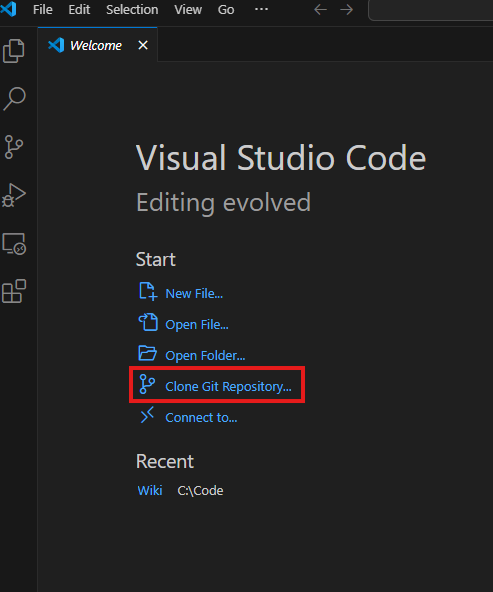Click the Open Folder... link
The image size is (493, 592).
point(205,355)
